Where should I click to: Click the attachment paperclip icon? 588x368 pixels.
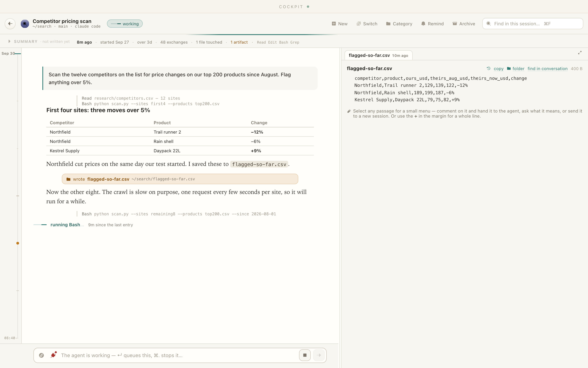41,355
